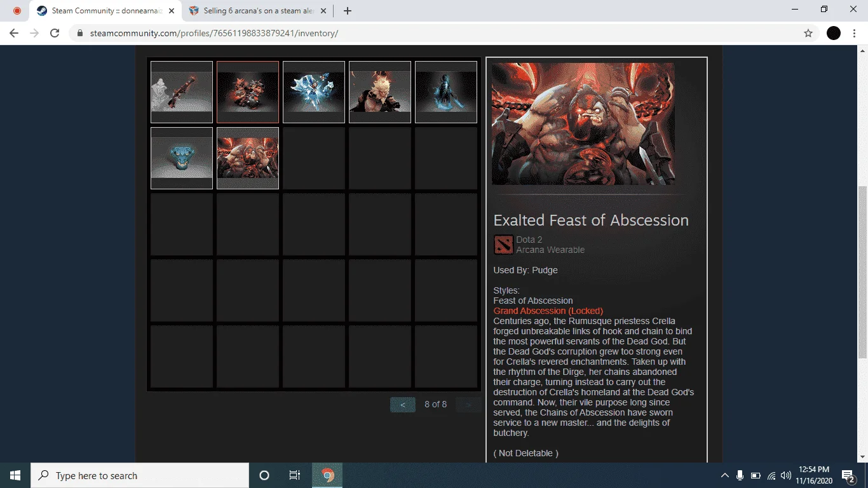Image resolution: width=868 pixels, height=488 pixels.
Task: View site info via the padlock icon
Action: pos(79,33)
